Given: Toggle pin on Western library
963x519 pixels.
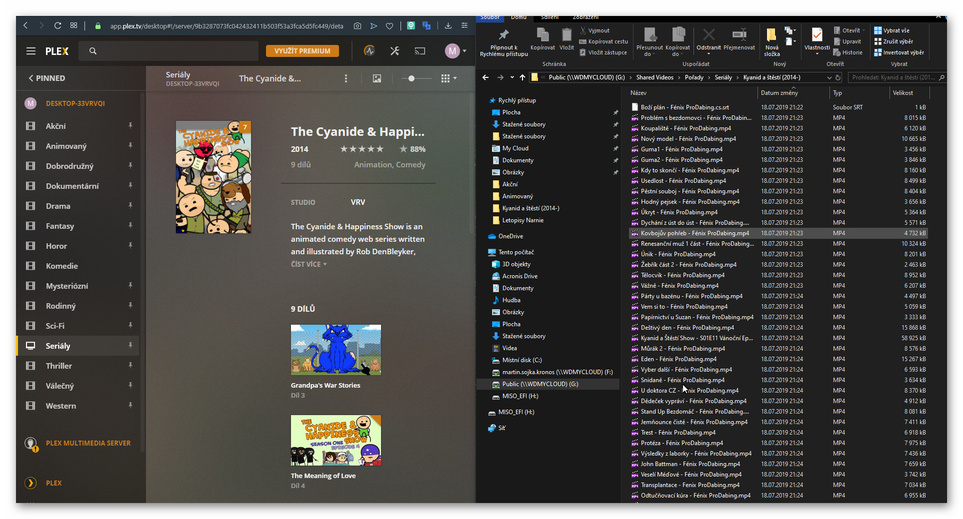Looking at the screenshot, I should coord(130,405).
